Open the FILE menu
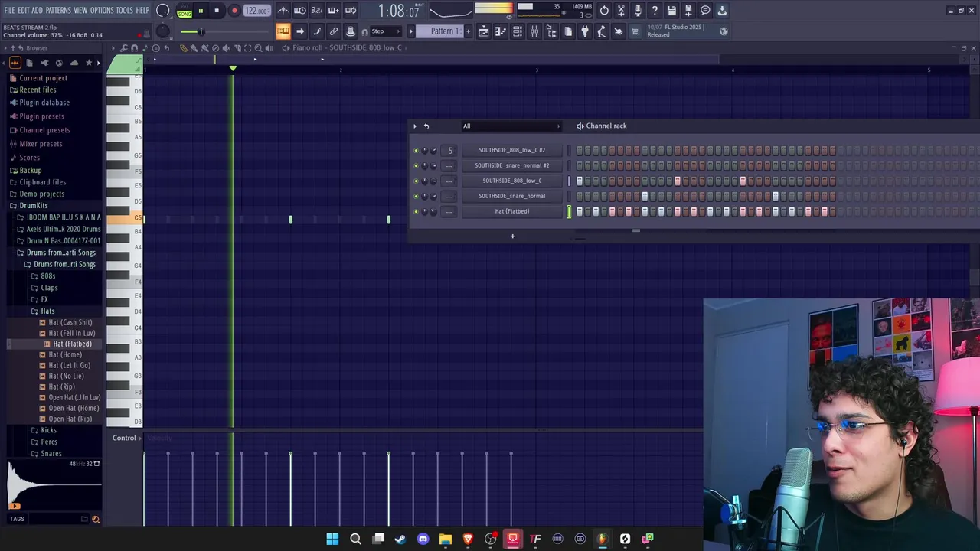This screenshot has height=551, width=980. pos(9,11)
